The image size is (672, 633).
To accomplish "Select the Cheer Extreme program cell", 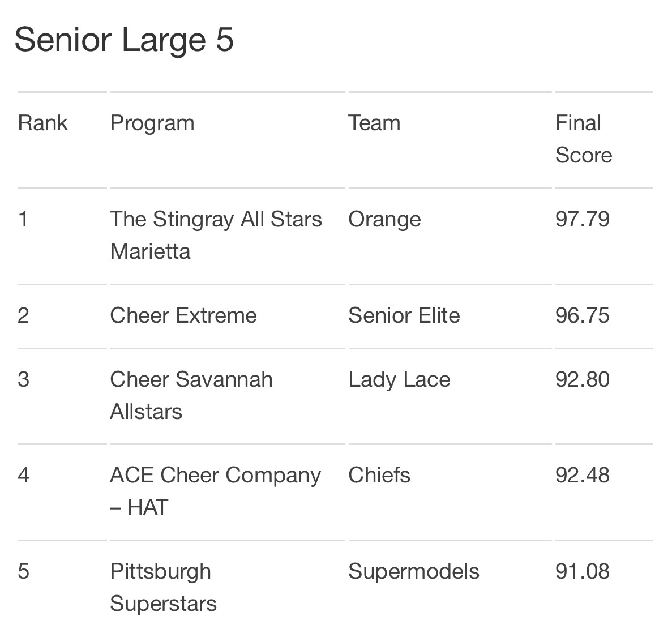I will coord(183,315).
